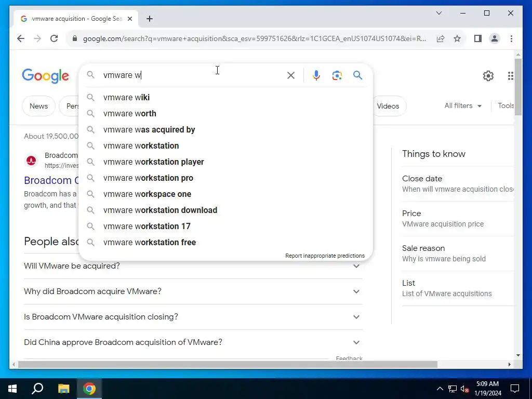This screenshot has width=532, height=399.
Task: Open the Google apps grid
Action: tap(510, 76)
